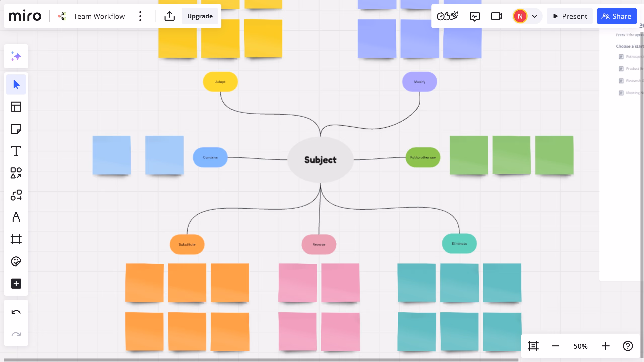Open the help question mark
This screenshot has height=362, width=644.
pyautogui.click(x=628, y=346)
